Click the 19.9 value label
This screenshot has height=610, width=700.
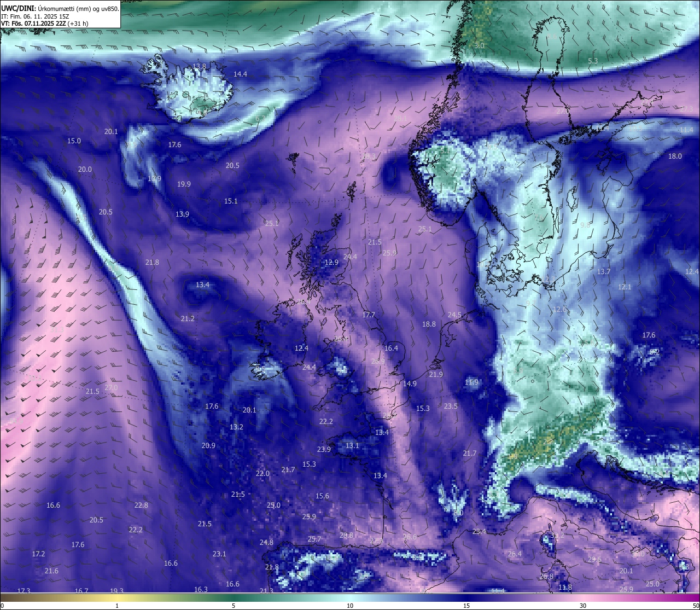coord(184,184)
